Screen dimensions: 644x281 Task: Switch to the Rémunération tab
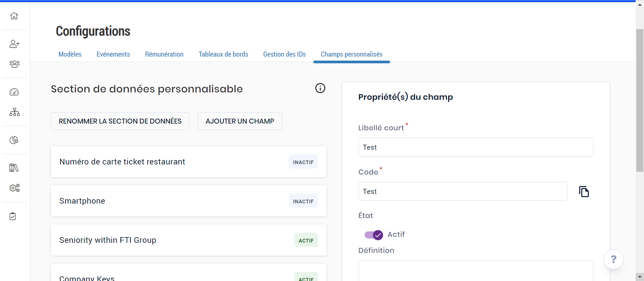164,54
